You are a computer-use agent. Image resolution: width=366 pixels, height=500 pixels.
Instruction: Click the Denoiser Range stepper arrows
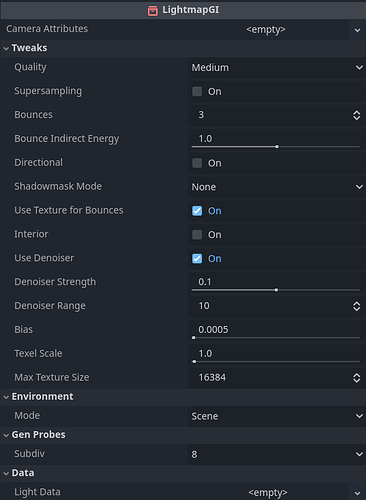(356, 306)
